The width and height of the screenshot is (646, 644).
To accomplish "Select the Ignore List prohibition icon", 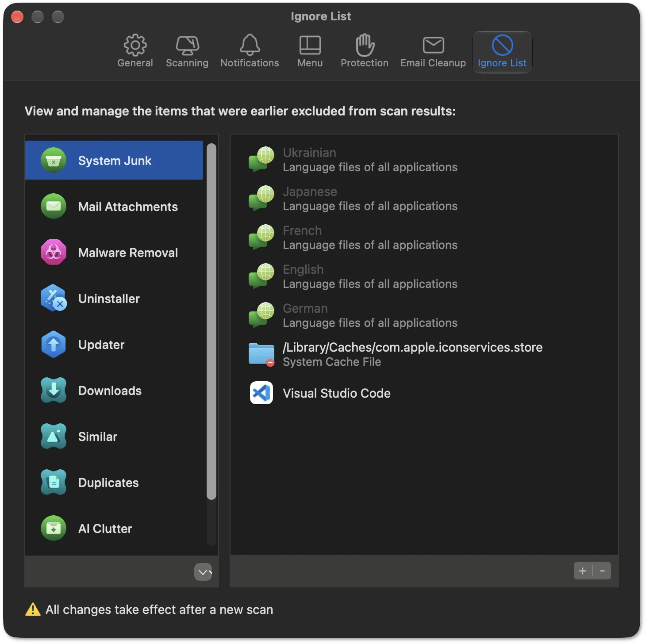I will (x=502, y=45).
